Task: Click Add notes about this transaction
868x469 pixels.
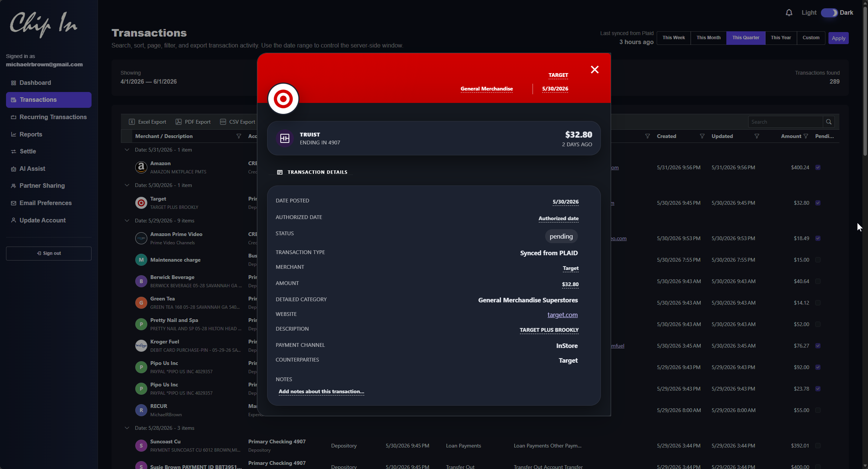Action: pos(321,392)
